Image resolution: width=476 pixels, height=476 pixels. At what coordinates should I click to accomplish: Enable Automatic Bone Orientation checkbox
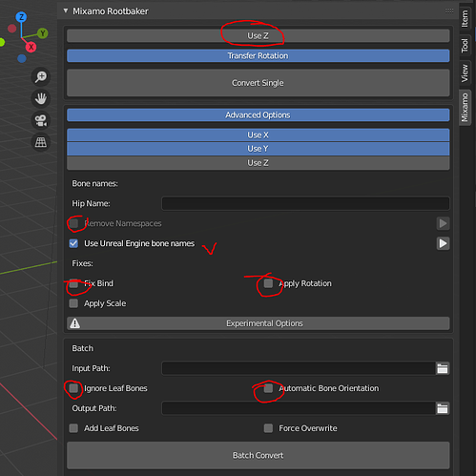[268, 388]
